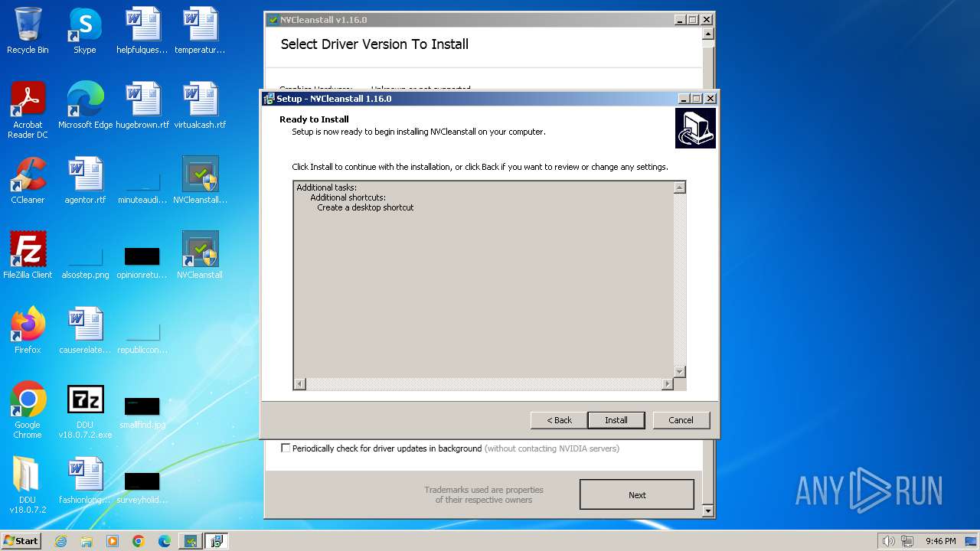Open Internet Explorer in the taskbar
Screen dimensions: 980x551
click(60, 541)
